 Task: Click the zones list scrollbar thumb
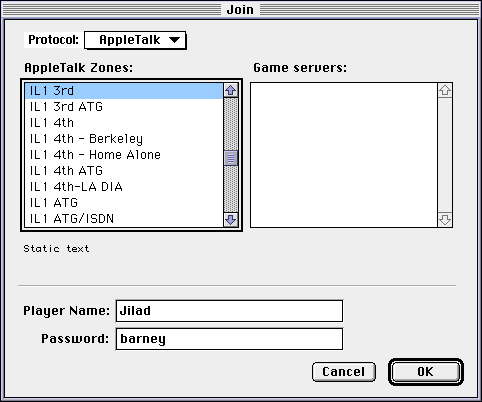[231, 158]
